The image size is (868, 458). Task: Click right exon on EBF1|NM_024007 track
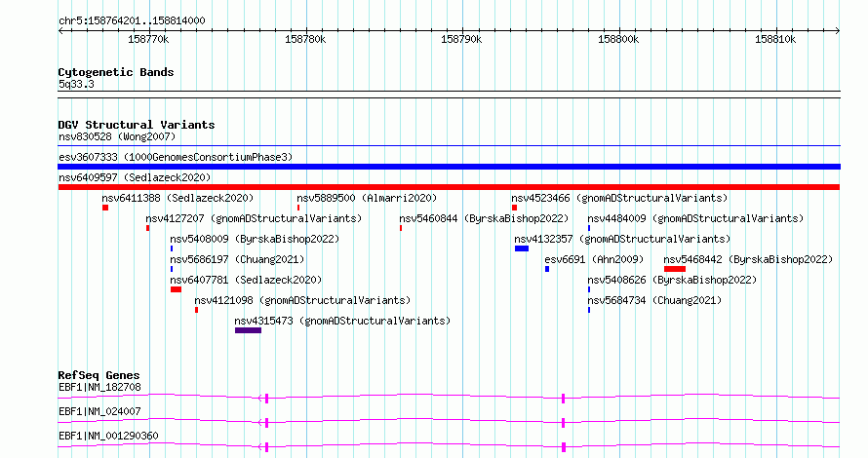point(563,423)
